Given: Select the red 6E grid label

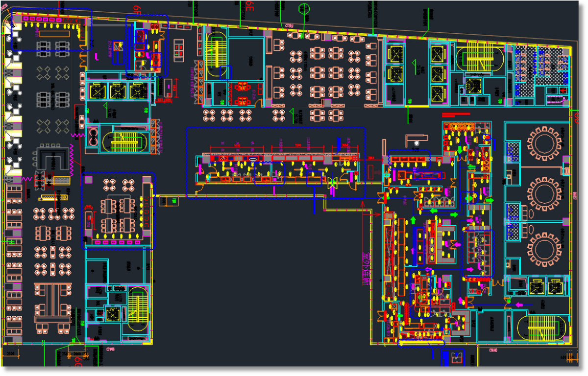Looking at the screenshot, I should pyautogui.click(x=250, y=6).
